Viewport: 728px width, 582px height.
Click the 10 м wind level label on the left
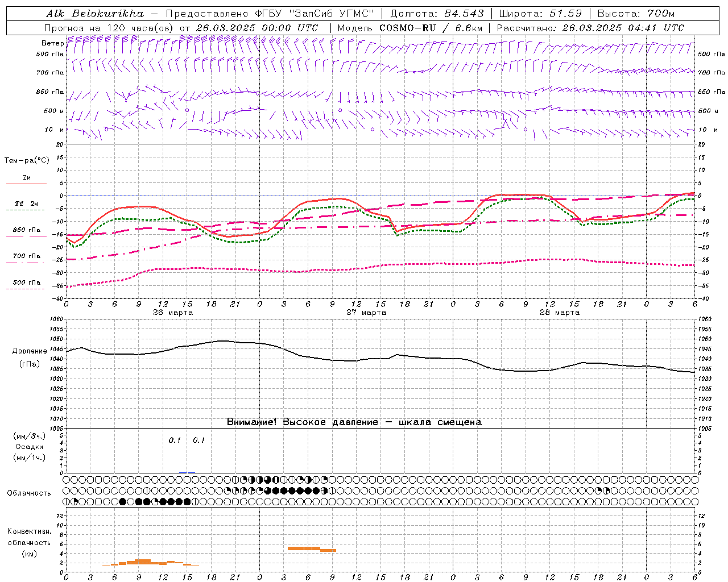point(54,130)
